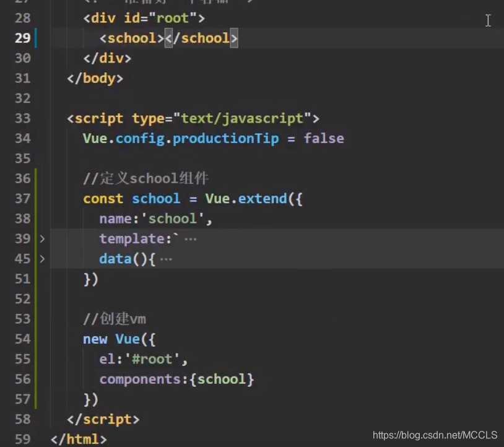Click the closing </html> tag
This screenshot has width=504, height=447.
(x=79, y=440)
